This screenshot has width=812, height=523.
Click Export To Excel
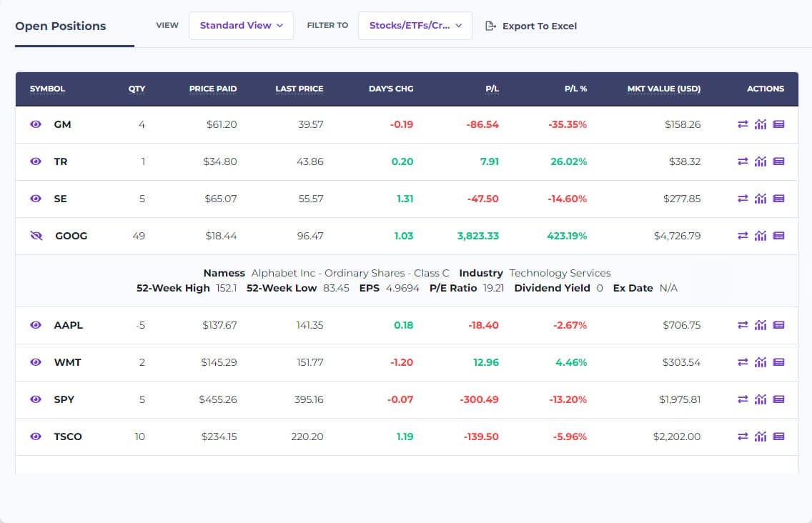pos(531,26)
